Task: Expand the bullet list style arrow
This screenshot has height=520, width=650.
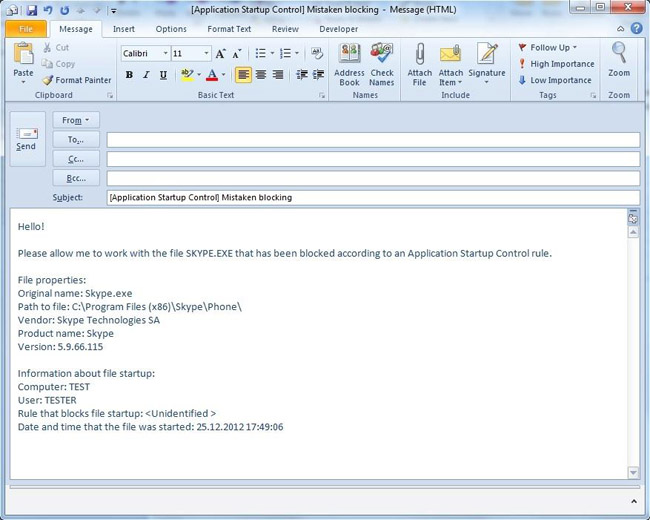Action: (x=272, y=53)
